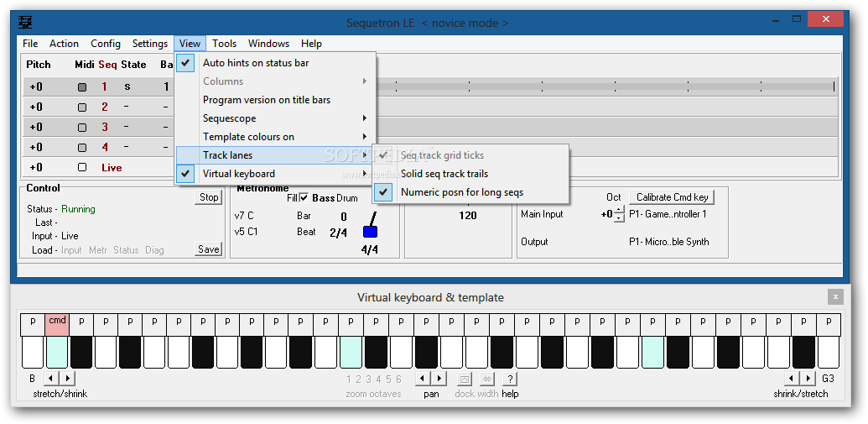The width and height of the screenshot is (868, 424).
Task: Click the P1- Micro..ble Synth output
Action: [668, 242]
